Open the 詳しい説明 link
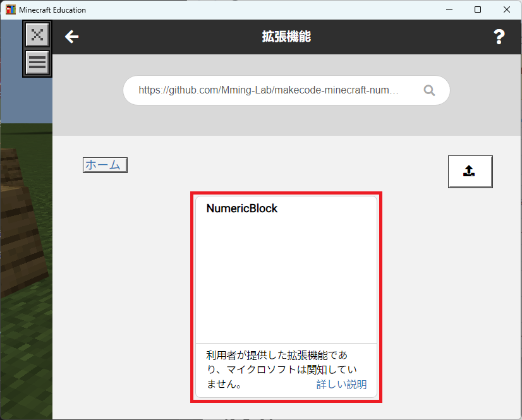This screenshot has height=420, width=522. pos(341,385)
